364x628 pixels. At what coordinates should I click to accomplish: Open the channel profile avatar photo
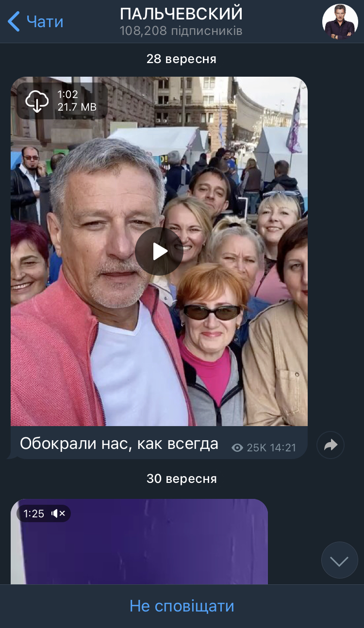click(340, 22)
